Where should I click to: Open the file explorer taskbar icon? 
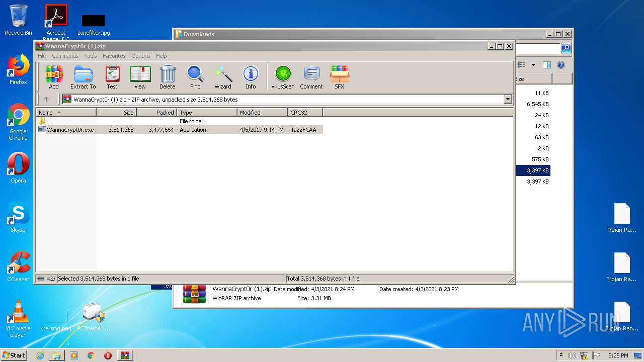pyautogui.click(x=57, y=355)
